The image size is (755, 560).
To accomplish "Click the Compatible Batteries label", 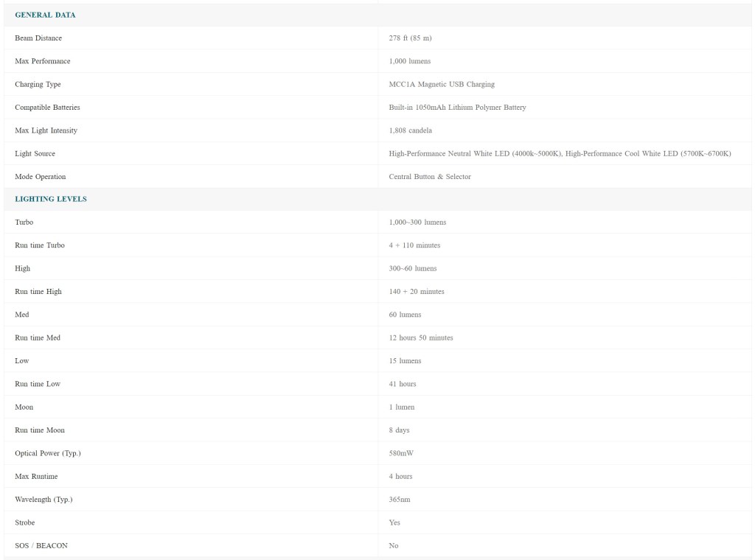I will click(47, 108).
